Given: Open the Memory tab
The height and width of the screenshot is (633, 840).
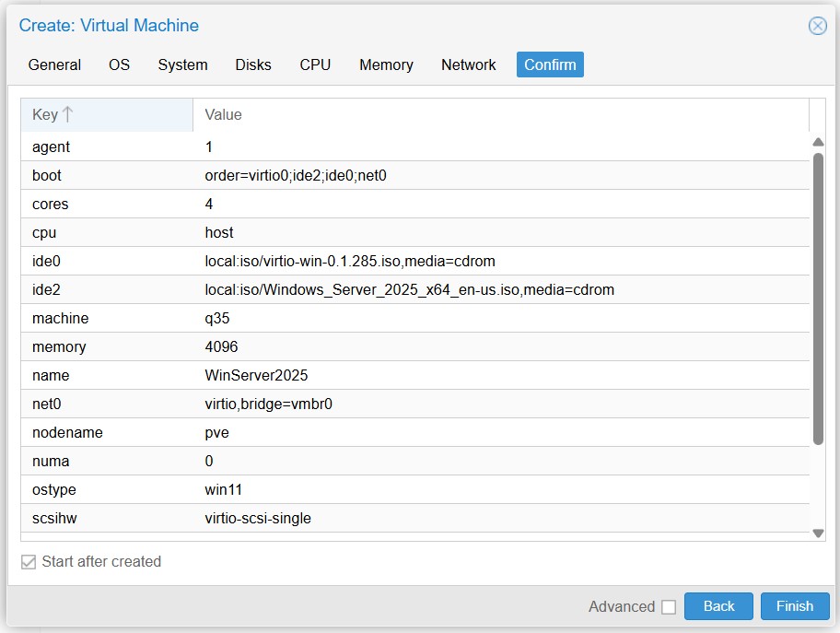Looking at the screenshot, I should click(x=386, y=64).
